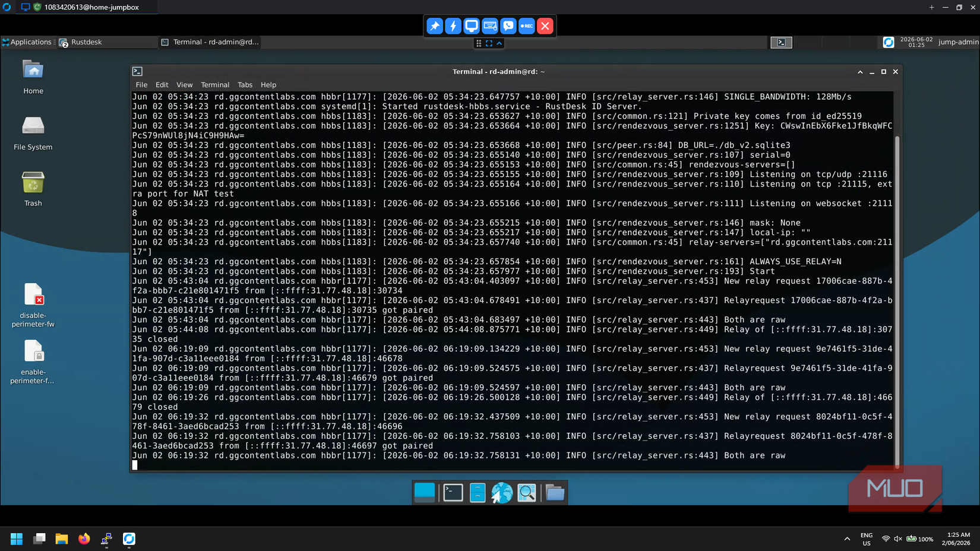Launch Terminal Emulator from the dock
This screenshot has height=551, width=980.
pyautogui.click(x=453, y=493)
